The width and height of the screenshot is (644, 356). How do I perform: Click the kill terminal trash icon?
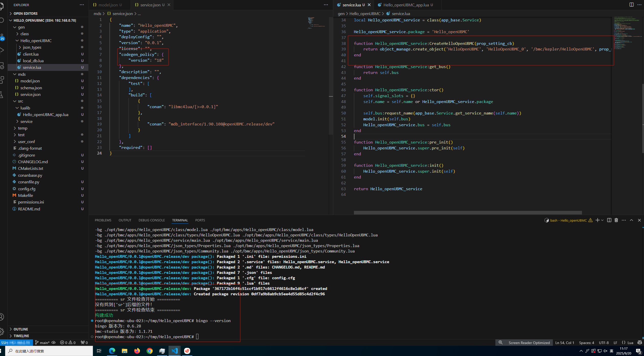(616, 220)
